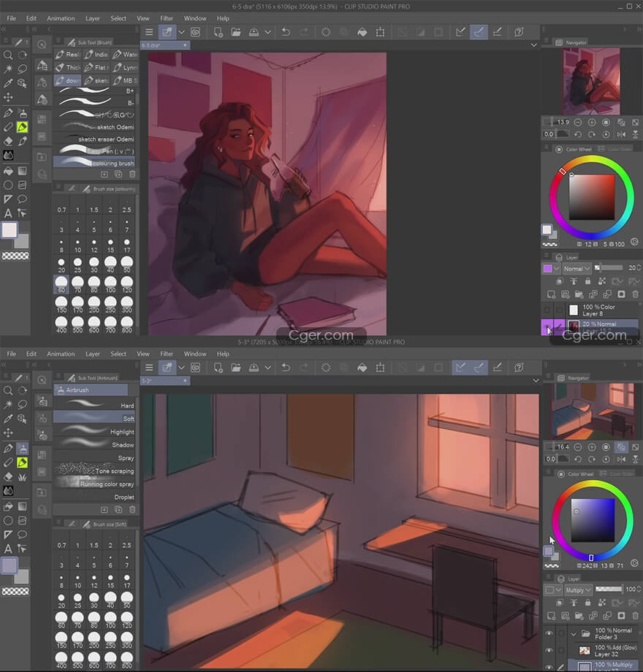The width and height of the screenshot is (643, 672).
Task: Zoom out using bottom window Navigator
Action: pos(578,448)
